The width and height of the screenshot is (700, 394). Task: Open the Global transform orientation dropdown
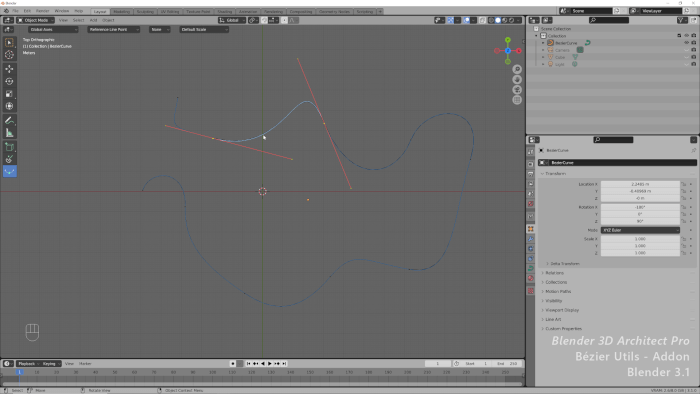click(231, 20)
